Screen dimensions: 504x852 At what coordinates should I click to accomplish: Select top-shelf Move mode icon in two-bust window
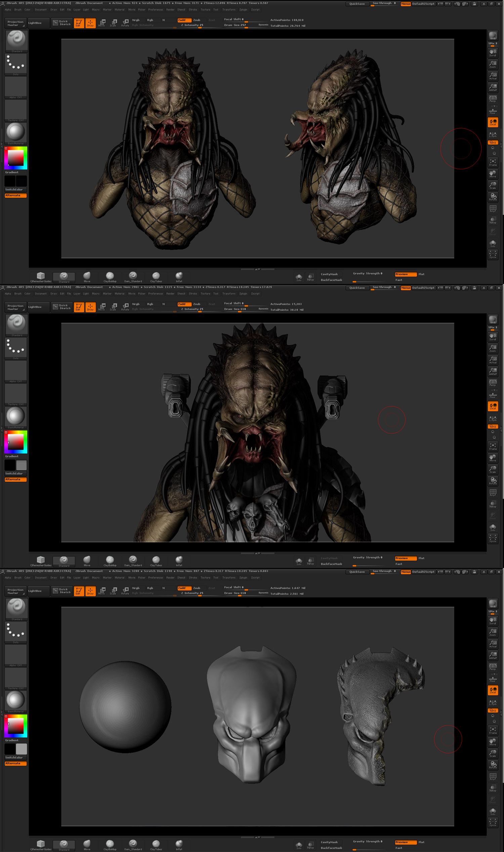[x=101, y=23]
